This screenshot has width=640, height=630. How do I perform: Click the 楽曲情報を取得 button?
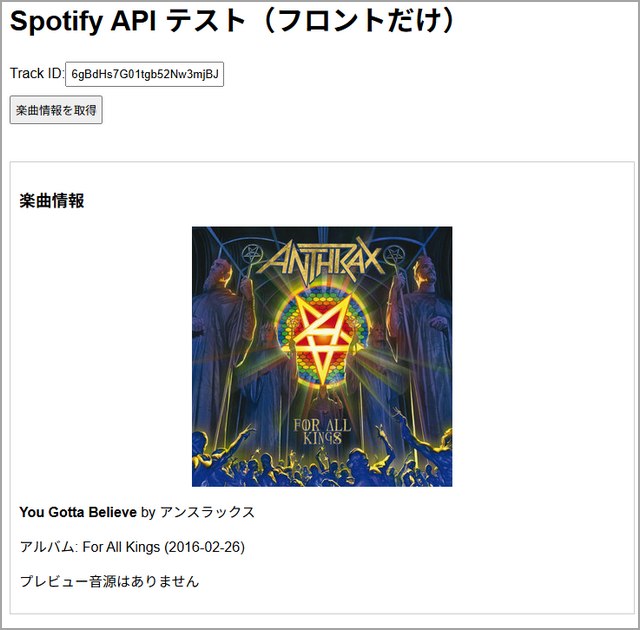tap(56, 110)
